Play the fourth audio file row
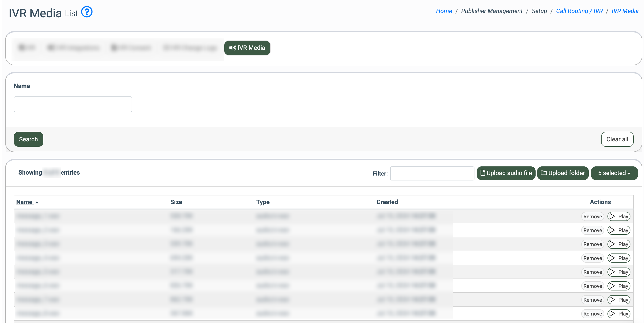Viewport: 644px width, 323px height. point(619,258)
